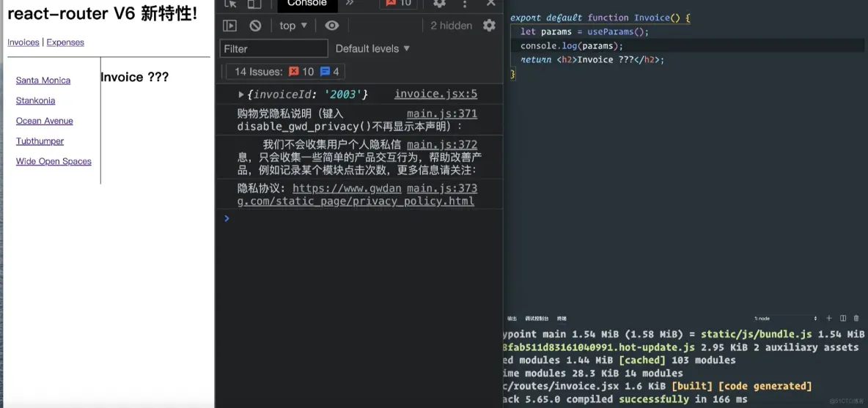Open the Santa Monica invoice link
This screenshot has height=408, width=868.
[x=43, y=80]
